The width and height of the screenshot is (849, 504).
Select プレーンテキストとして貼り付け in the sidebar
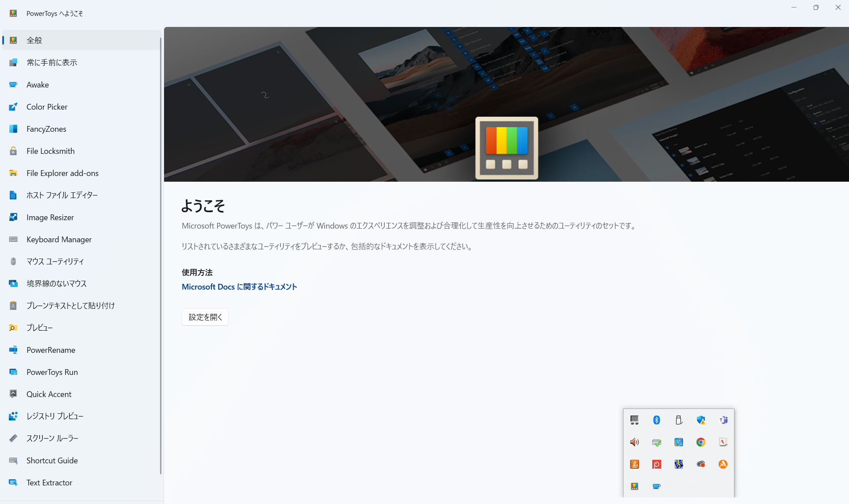point(81,305)
